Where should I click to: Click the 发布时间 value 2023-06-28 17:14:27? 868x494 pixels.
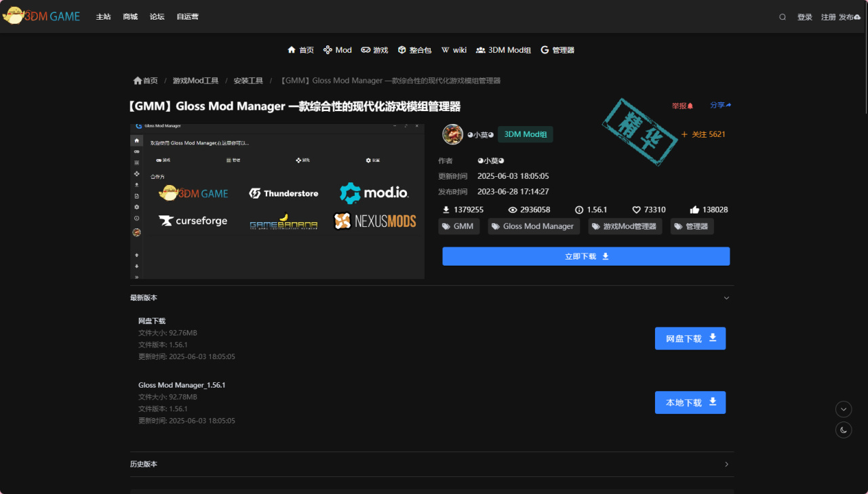[513, 192]
